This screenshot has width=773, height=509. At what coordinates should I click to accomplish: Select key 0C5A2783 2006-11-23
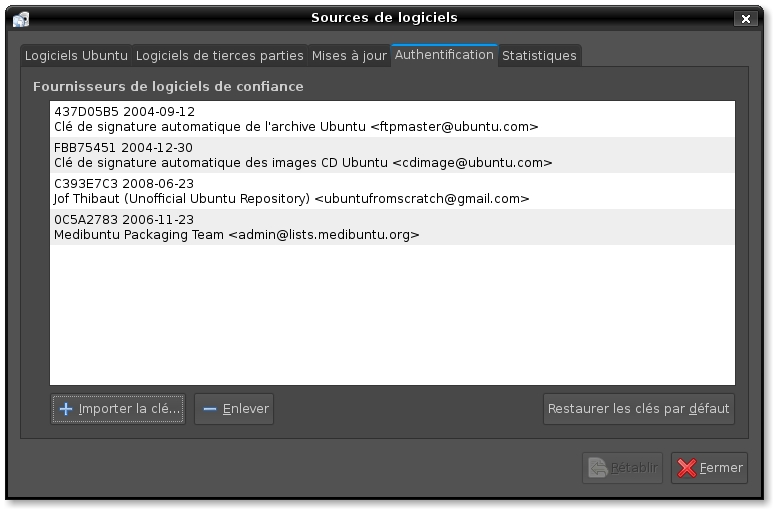pos(124,219)
